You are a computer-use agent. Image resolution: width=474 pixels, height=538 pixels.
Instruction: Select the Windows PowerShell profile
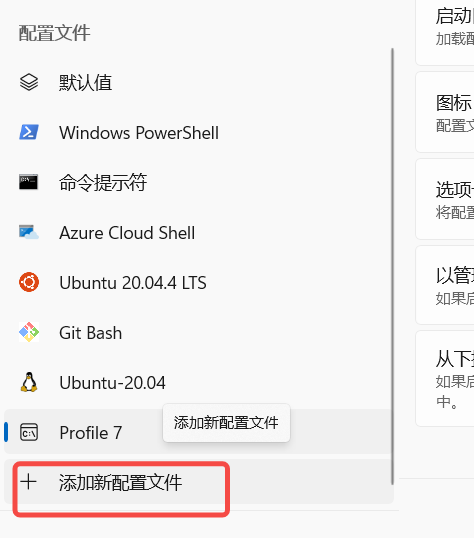click(x=198, y=132)
